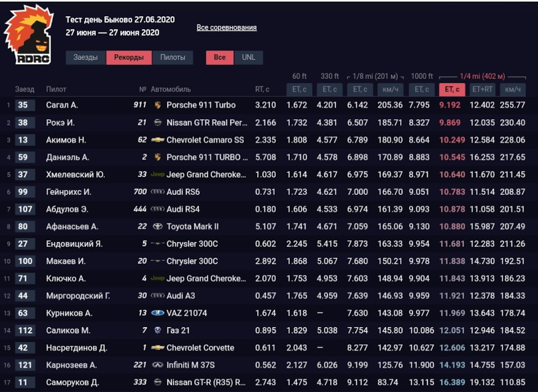Open run number 112

[x=25, y=330]
